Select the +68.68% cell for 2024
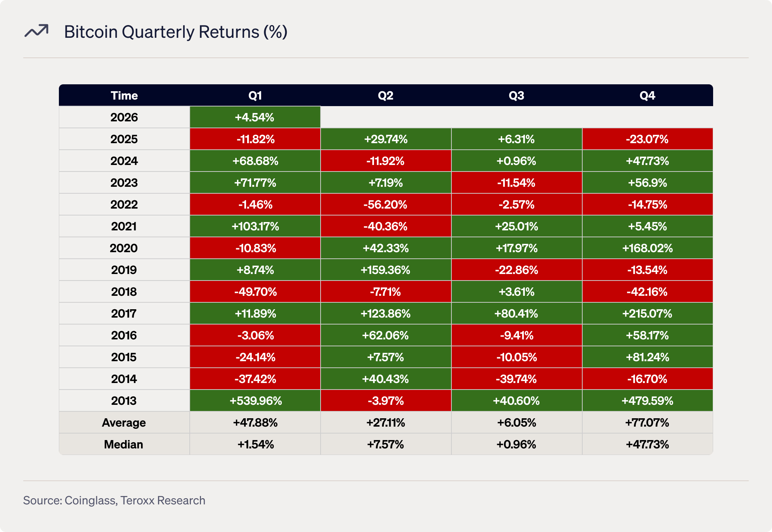This screenshot has width=772, height=532. (255, 161)
